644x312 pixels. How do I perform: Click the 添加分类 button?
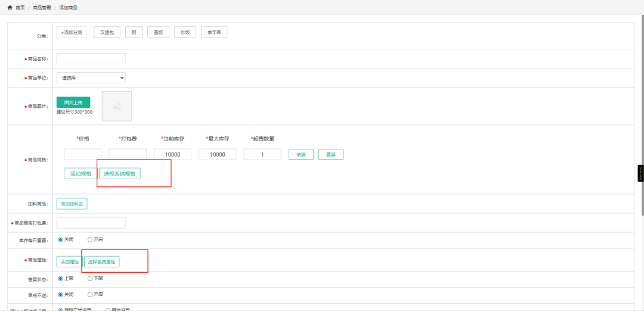(72, 32)
